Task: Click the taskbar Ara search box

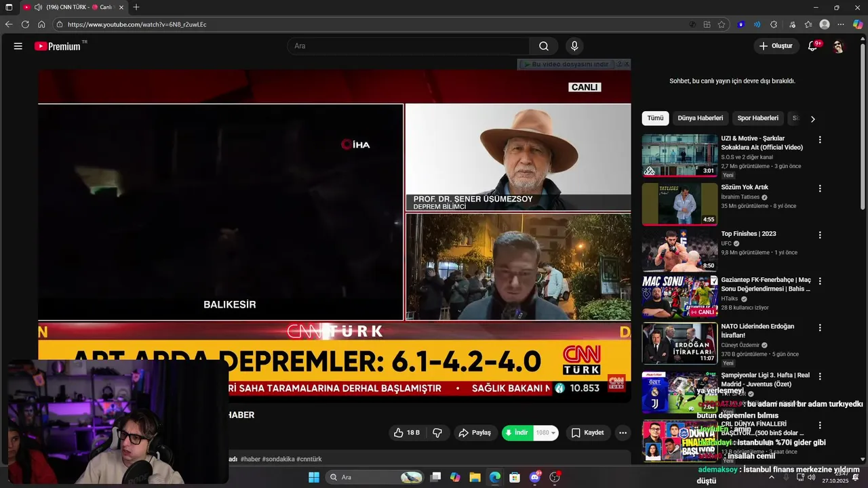Action: click(375, 477)
